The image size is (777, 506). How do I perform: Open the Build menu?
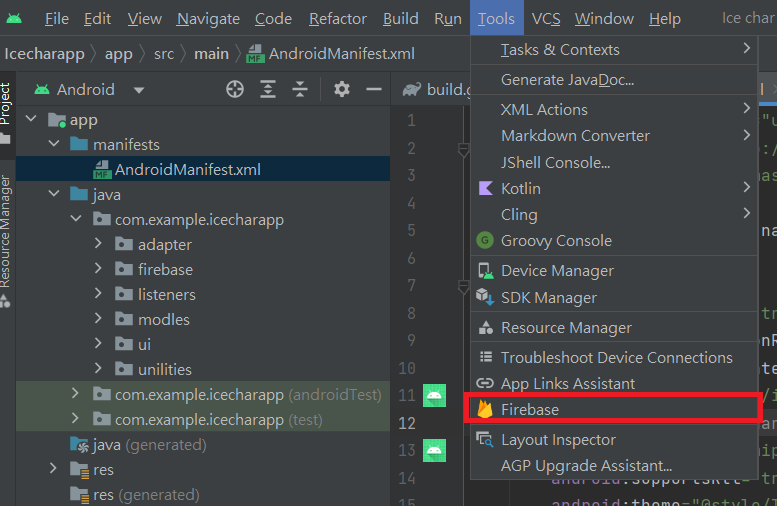pos(400,19)
